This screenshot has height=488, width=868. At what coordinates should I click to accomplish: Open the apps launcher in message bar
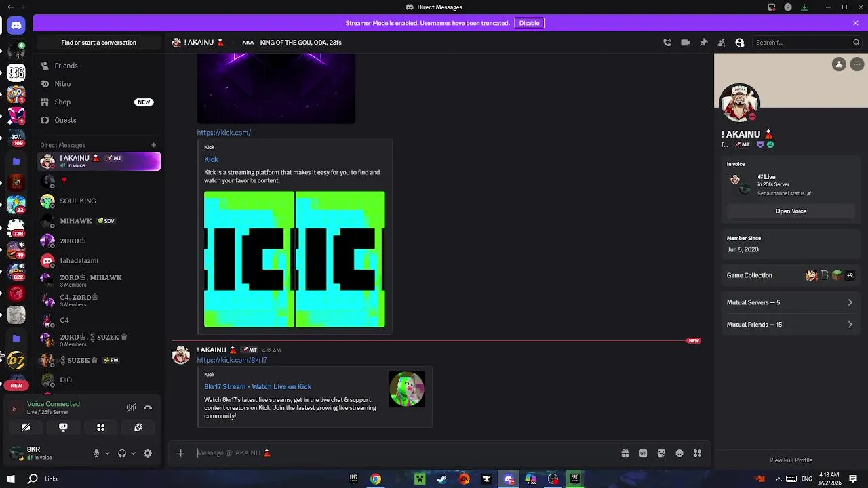tap(697, 453)
